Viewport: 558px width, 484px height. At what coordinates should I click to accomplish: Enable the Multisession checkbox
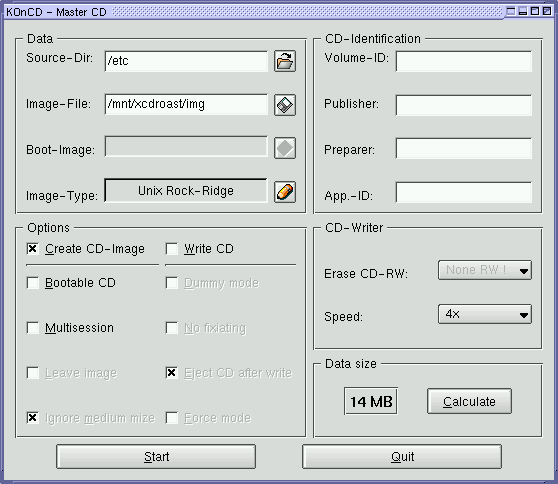click(33, 328)
